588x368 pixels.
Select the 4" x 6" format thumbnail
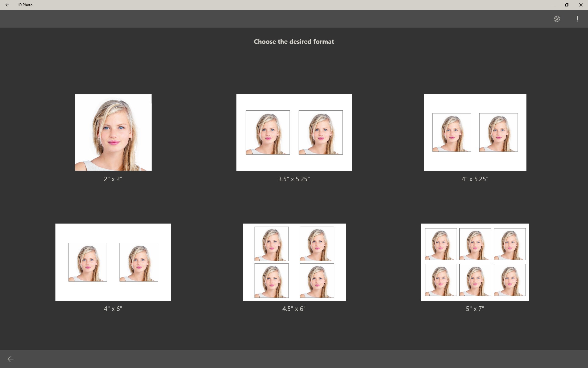(x=113, y=262)
